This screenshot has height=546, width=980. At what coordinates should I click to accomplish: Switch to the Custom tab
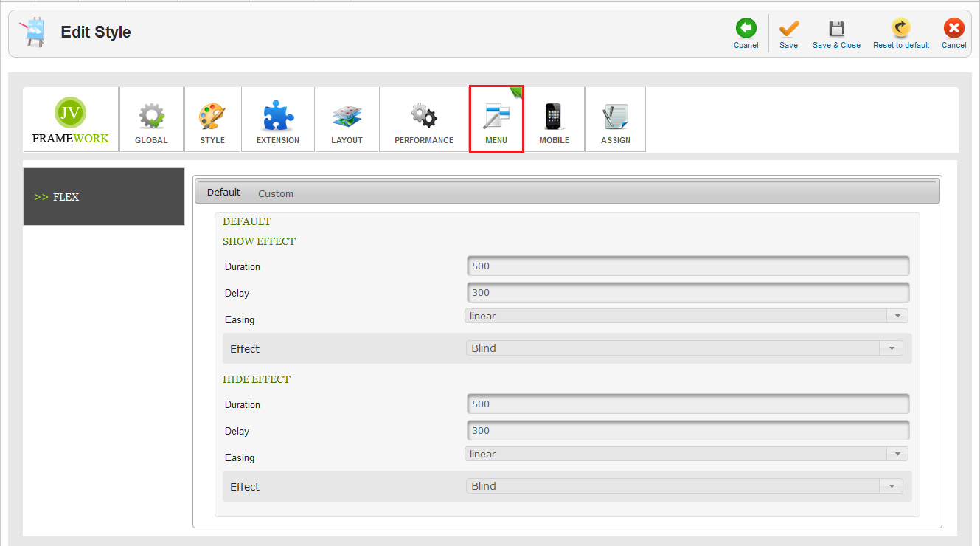point(276,193)
